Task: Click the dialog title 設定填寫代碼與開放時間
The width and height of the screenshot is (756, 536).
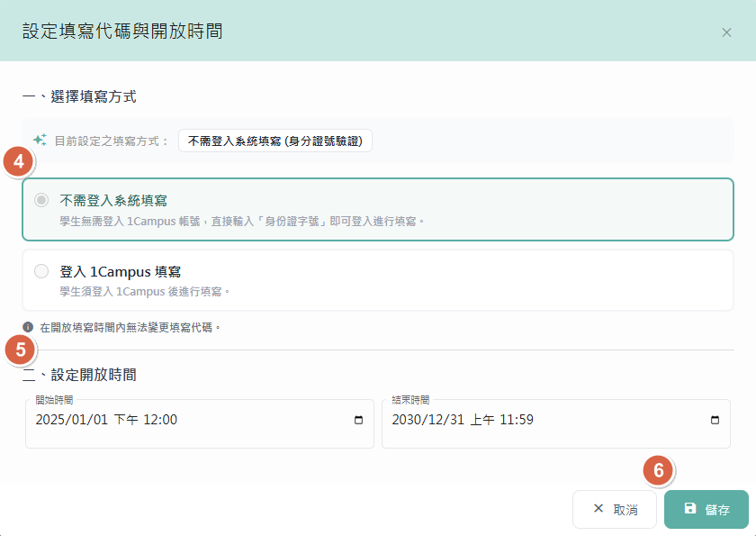Action: pos(122,32)
